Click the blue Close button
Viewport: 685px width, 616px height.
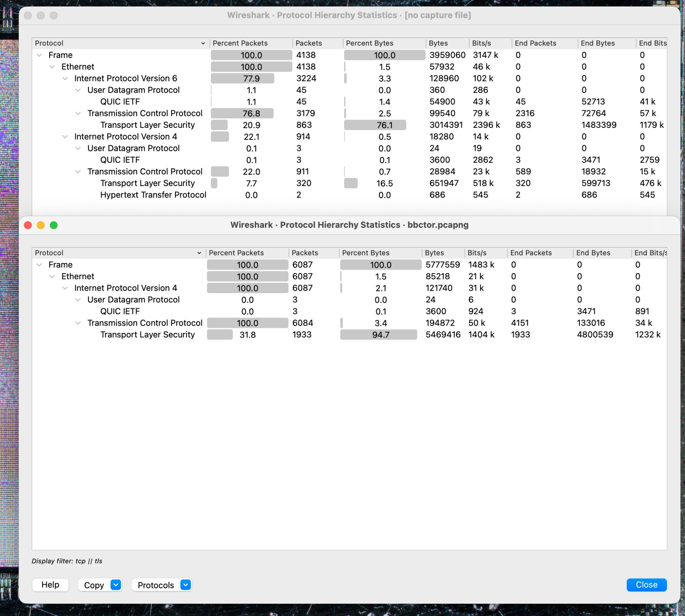[x=646, y=585]
